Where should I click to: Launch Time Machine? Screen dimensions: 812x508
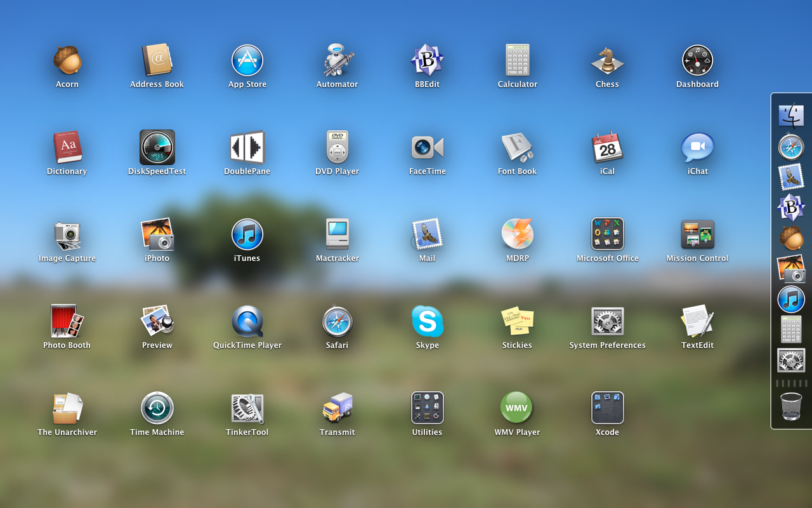[157, 408]
